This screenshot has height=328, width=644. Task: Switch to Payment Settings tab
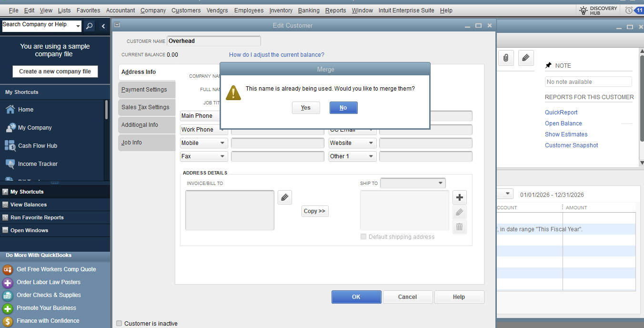click(x=147, y=90)
